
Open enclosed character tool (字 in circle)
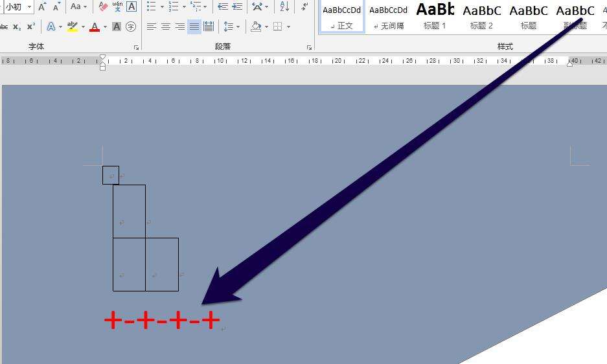pos(132,27)
